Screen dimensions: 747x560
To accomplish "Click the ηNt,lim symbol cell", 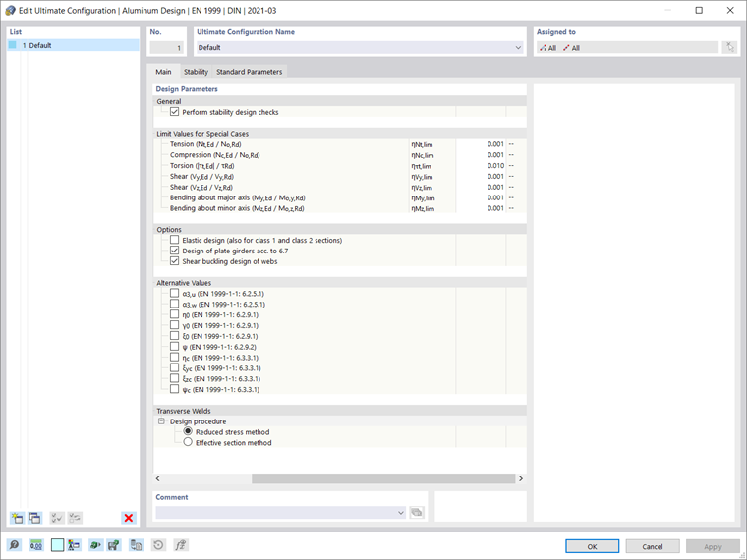I will point(432,144).
